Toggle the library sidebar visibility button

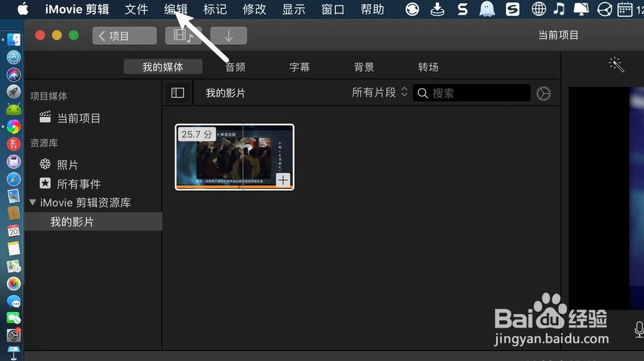tap(178, 93)
